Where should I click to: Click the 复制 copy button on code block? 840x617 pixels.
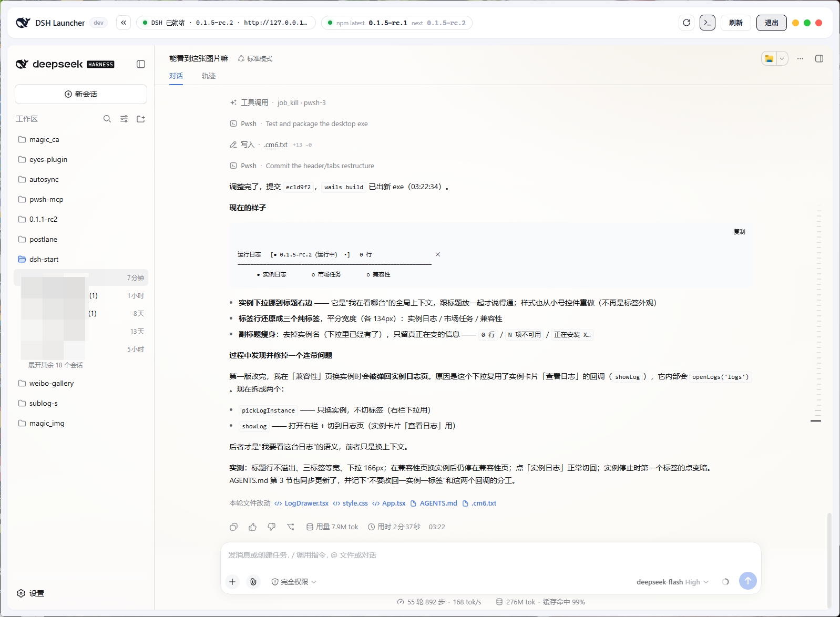click(x=739, y=232)
